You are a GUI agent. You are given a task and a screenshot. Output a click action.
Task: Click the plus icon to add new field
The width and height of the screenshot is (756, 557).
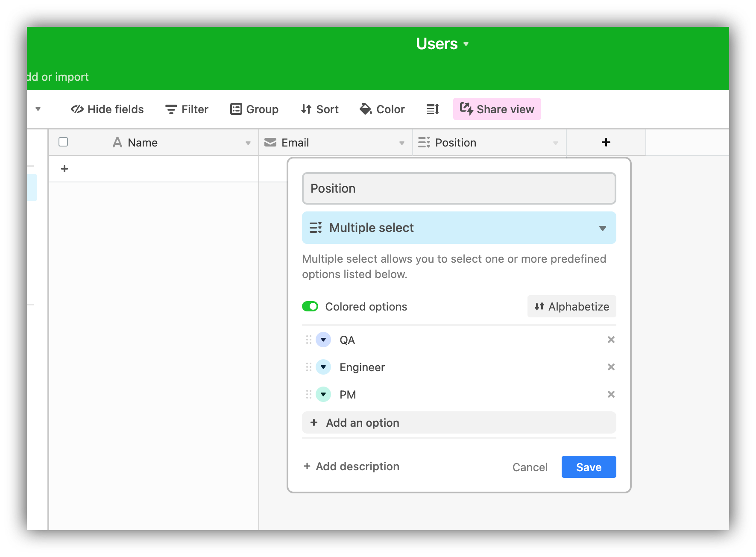[606, 142]
